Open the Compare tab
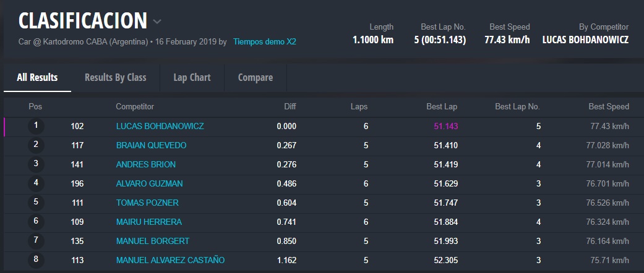Image resolution: width=644 pixels, height=273 pixels. 255,77
